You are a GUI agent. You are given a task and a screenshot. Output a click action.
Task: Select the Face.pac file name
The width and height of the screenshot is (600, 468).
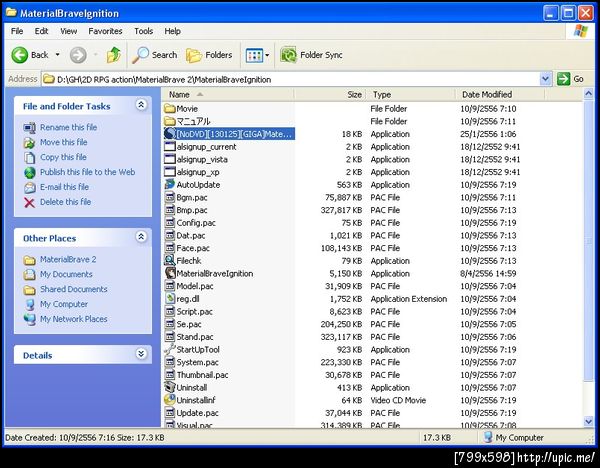click(x=193, y=248)
